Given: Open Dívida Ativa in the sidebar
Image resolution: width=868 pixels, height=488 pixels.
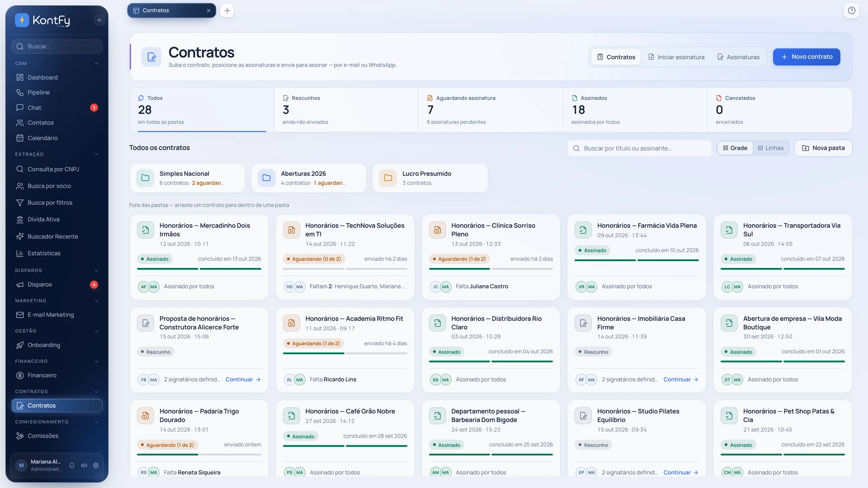Looking at the screenshot, I should (57, 220).
